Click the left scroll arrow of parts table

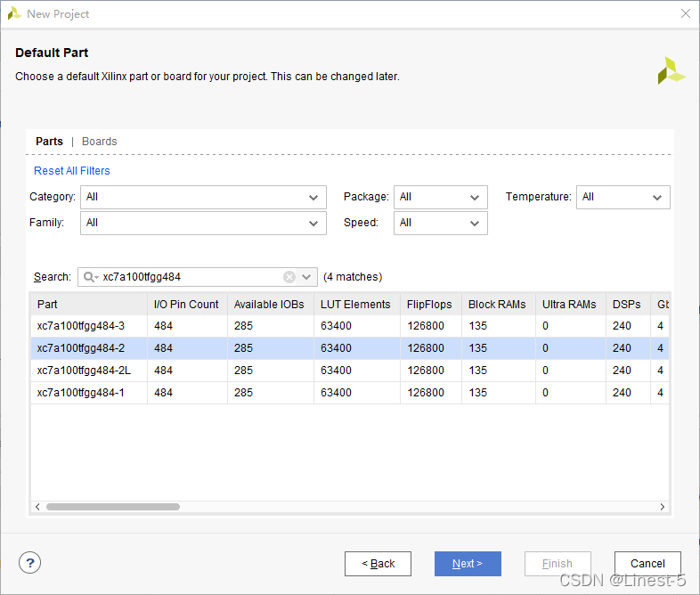37,507
